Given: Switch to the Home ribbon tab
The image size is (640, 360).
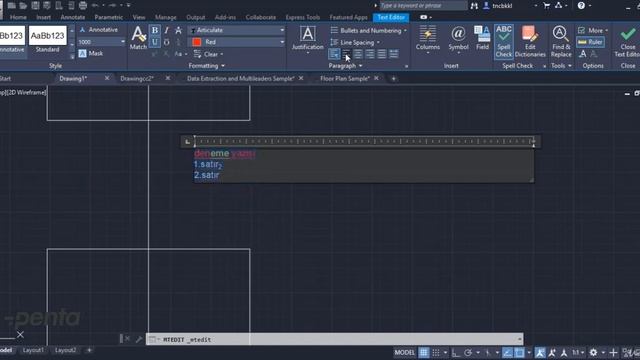Looking at the screenshot, I should [18, 17].
